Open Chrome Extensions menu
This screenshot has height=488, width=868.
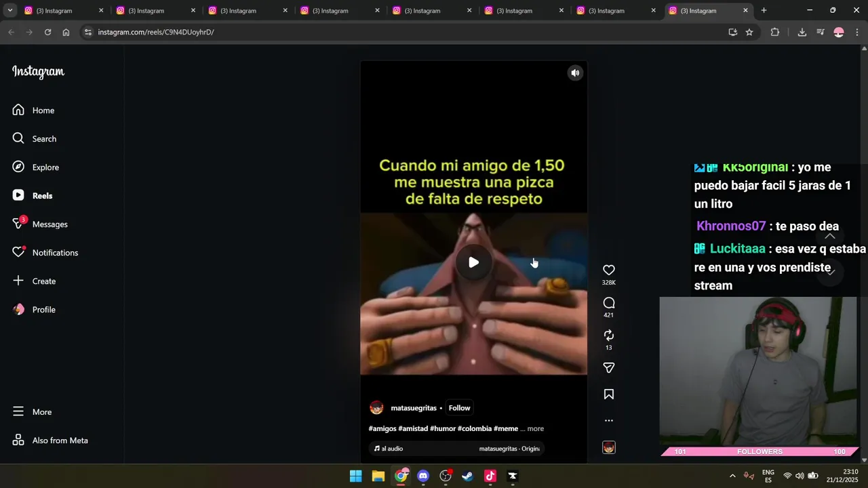(775, 32)
